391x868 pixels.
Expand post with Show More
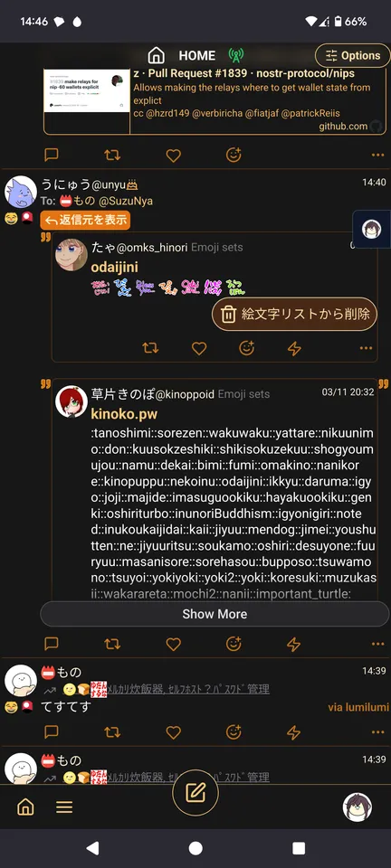tap(215, 614)
